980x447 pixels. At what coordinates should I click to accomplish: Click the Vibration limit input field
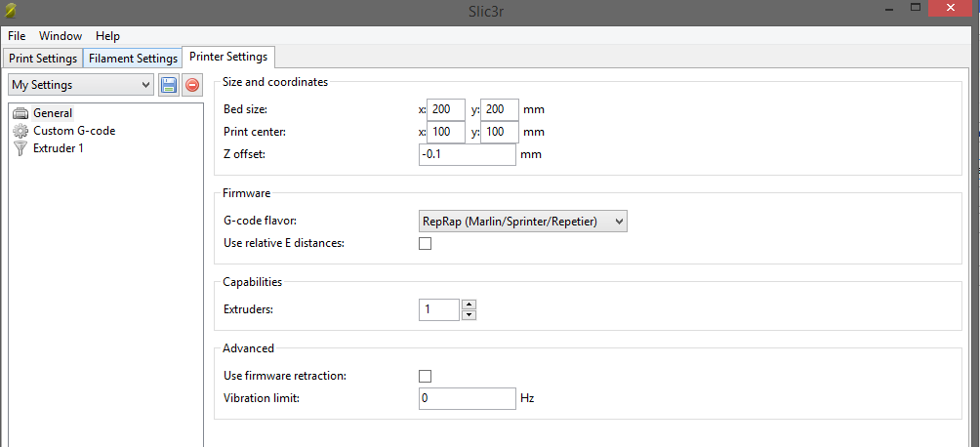pos(467,398)
